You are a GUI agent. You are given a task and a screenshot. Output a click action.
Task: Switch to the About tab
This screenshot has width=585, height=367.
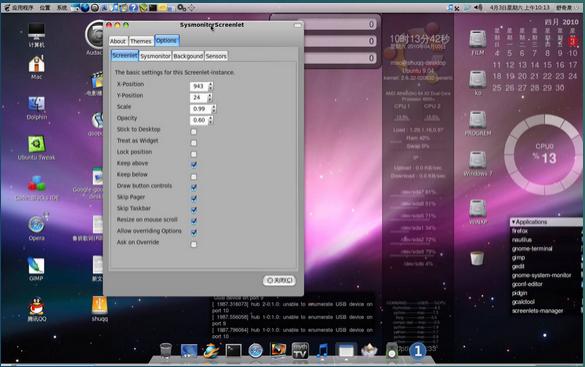pyautogui.click(x=118, y=41)
